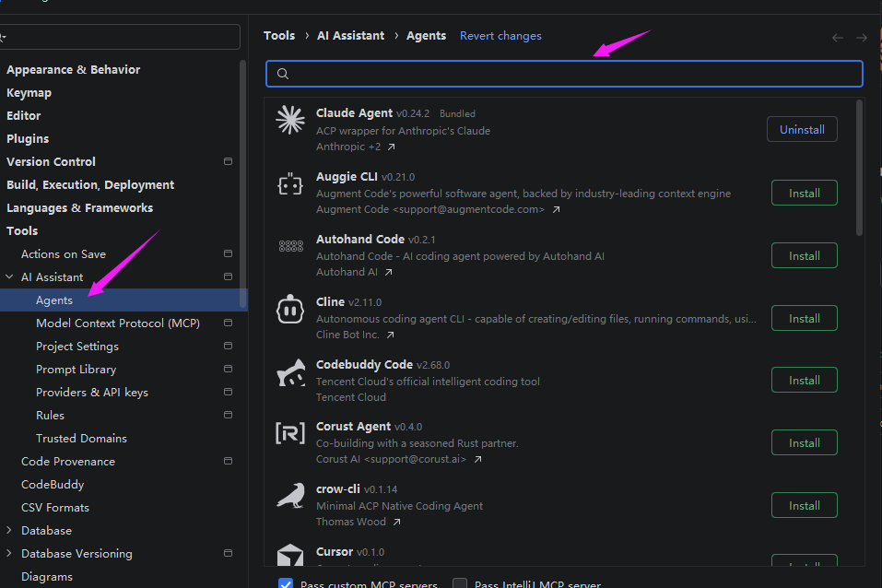Image resolution: width=882 pixels, height=588 pixels.
Task: Open Autohand AI external link arrow
Action: (x=388, y=272)
